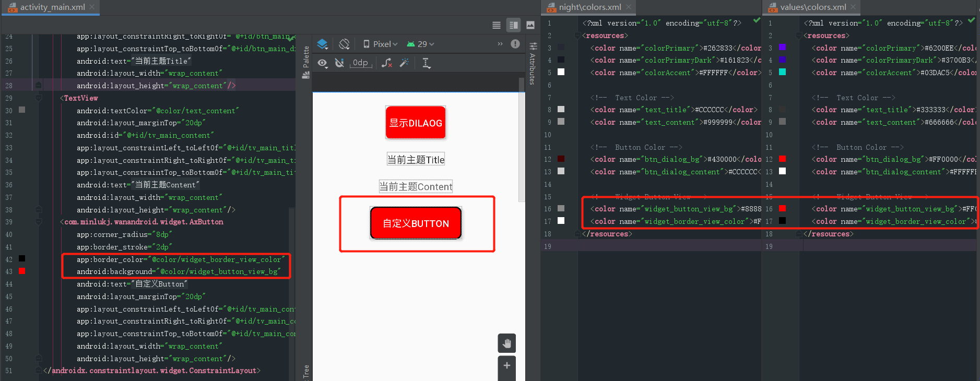Click the 0dp default margins field
The image size is (980, 381).
coord(360,63)
